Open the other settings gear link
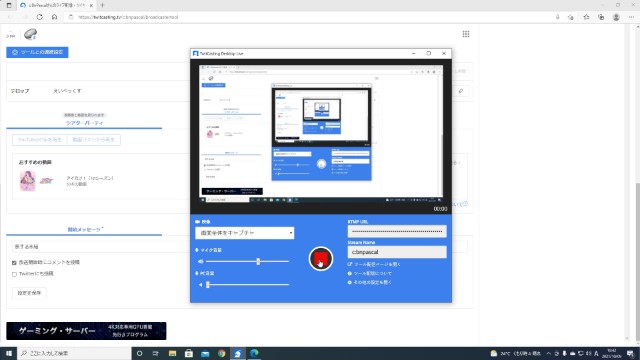Screen dimensions: 640x360 click(369, 282)
